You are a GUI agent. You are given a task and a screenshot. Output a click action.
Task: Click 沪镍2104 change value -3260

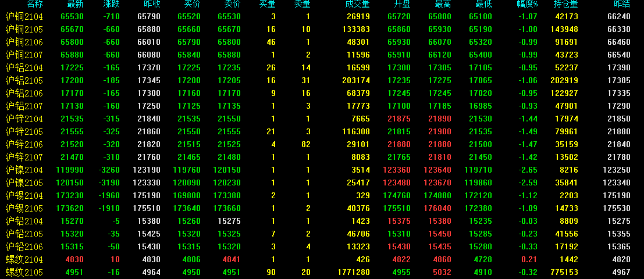click(109, 170)
